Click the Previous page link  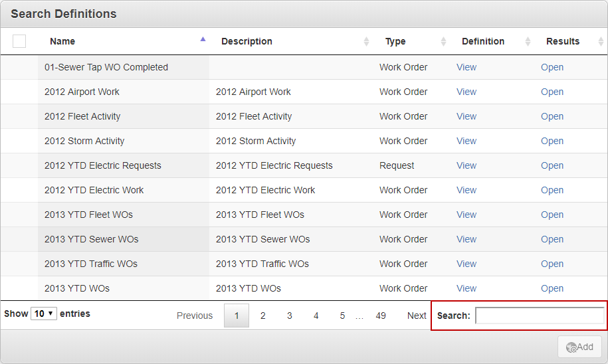[195, 316]
